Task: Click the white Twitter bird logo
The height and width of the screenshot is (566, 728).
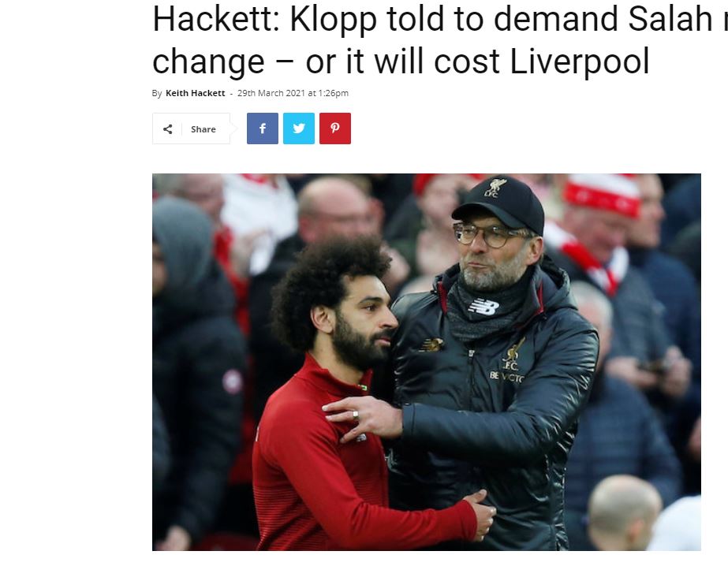Action: click(x=299, y=128)
